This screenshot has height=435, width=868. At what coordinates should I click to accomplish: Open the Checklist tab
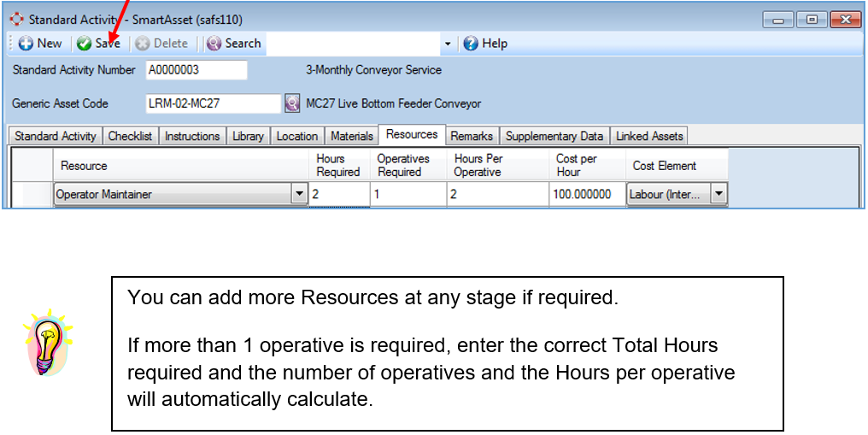(x=130, y=136)
